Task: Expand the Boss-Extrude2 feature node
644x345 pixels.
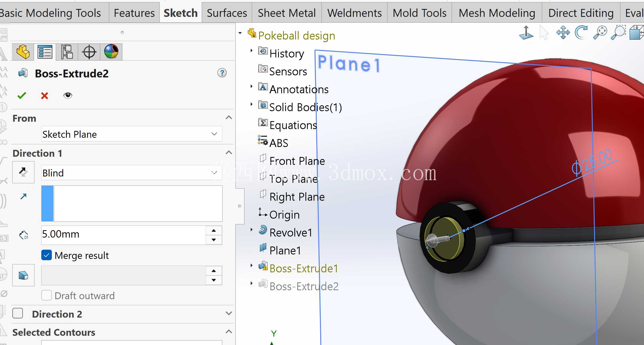Action: coord(251,283)
